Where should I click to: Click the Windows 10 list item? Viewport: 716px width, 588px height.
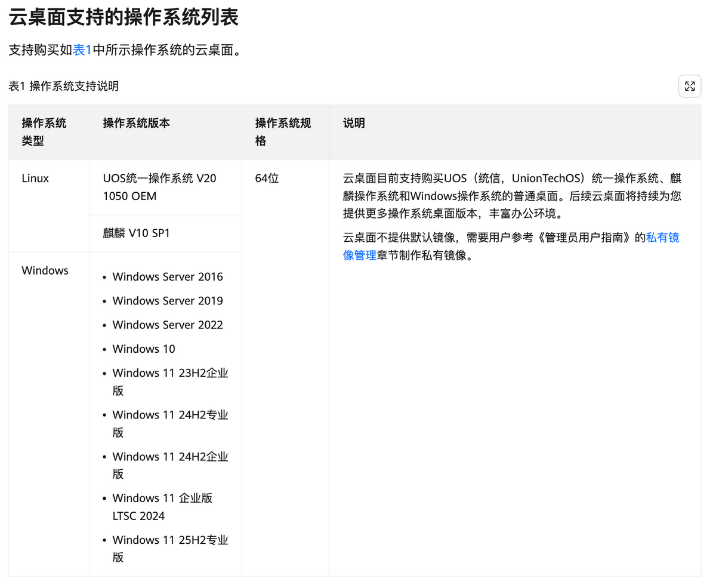pos(144,349)
